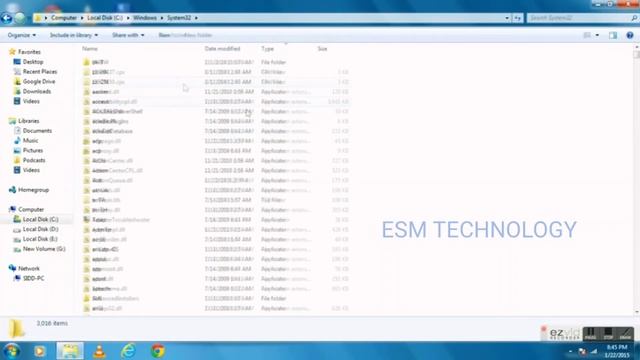The image size is (640, 360).
Task: Open Google Chrome from taskbar
Action: click(158, 351)
